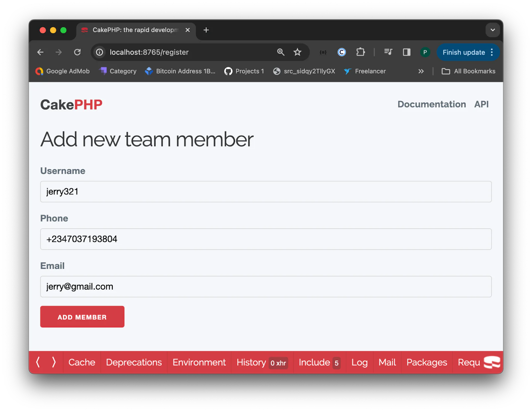
Task: Open a new browser tab
Action: pyautogui.click(x=206, y=30)
